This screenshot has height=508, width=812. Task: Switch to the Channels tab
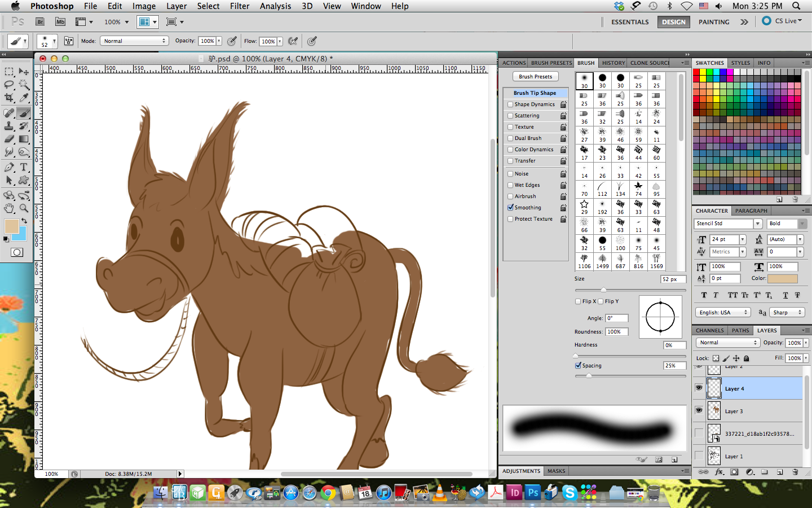point(709,331)
